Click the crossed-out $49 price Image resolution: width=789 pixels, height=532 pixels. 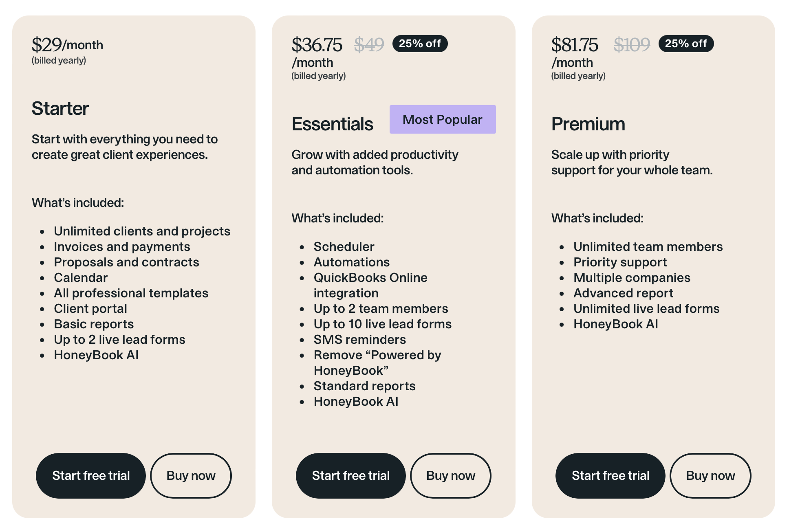[x=368, y=45]
